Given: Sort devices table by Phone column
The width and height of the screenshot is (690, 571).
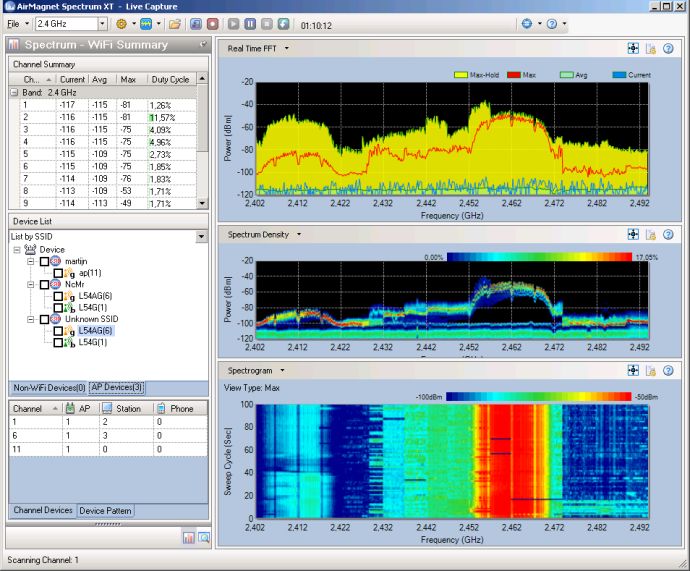Looking at the screenshot, I should (x=181, y=409).
